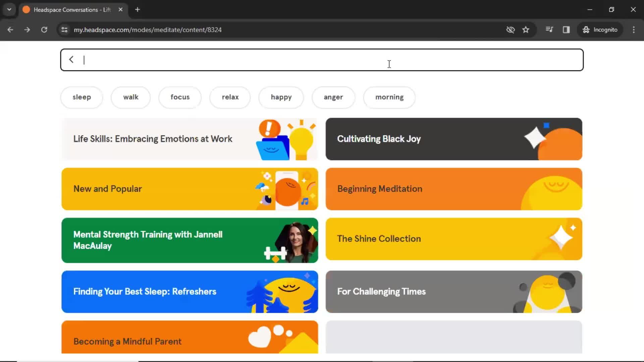Click the bookmark star icon
This screenshot has height=362, width=644.
(526, 29)
